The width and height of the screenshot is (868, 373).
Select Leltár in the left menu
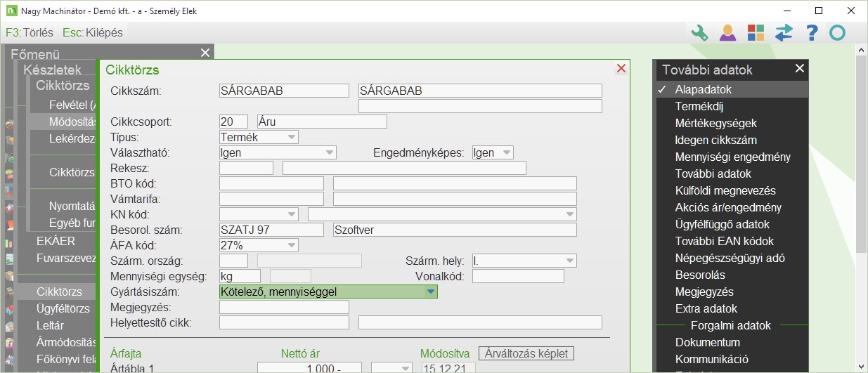pos(51,325)
